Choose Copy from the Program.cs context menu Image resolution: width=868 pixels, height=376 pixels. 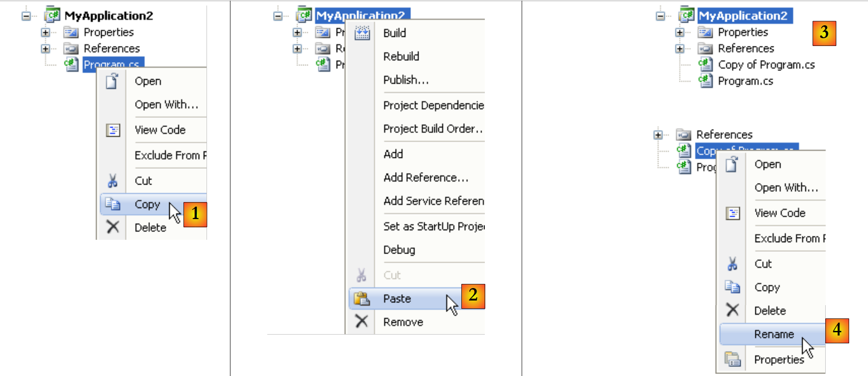147,204
